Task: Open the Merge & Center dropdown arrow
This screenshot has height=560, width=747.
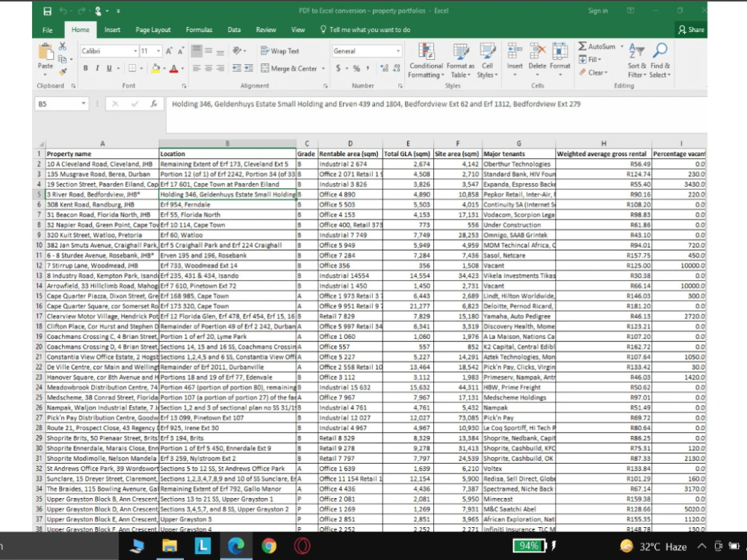Action: click(323, 69)
